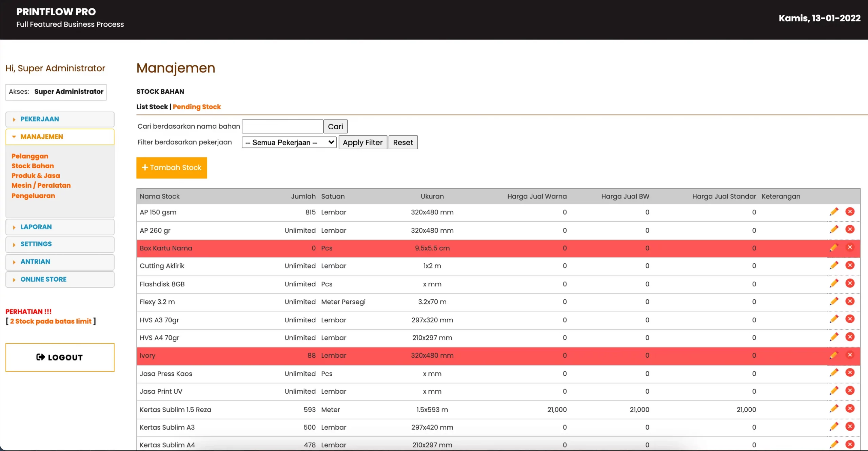Add new stock with Tambah Stock
868x451 pixels.
click(x=172, y=168)
